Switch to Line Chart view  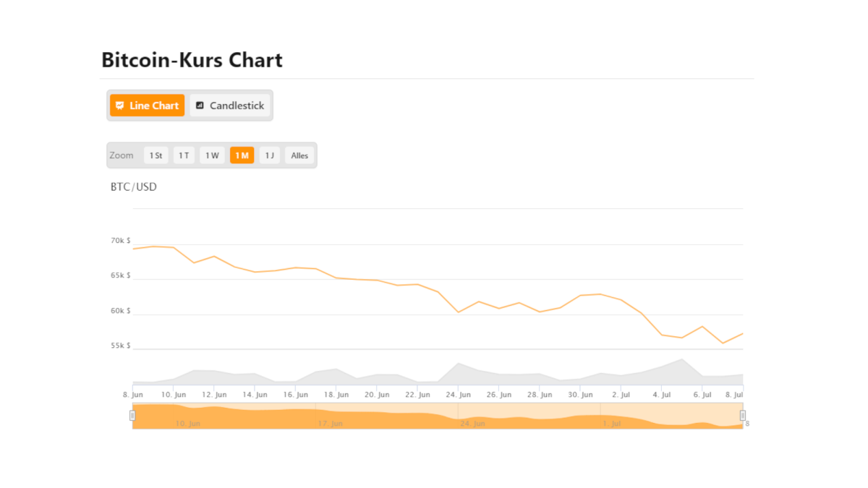(147, 105)
